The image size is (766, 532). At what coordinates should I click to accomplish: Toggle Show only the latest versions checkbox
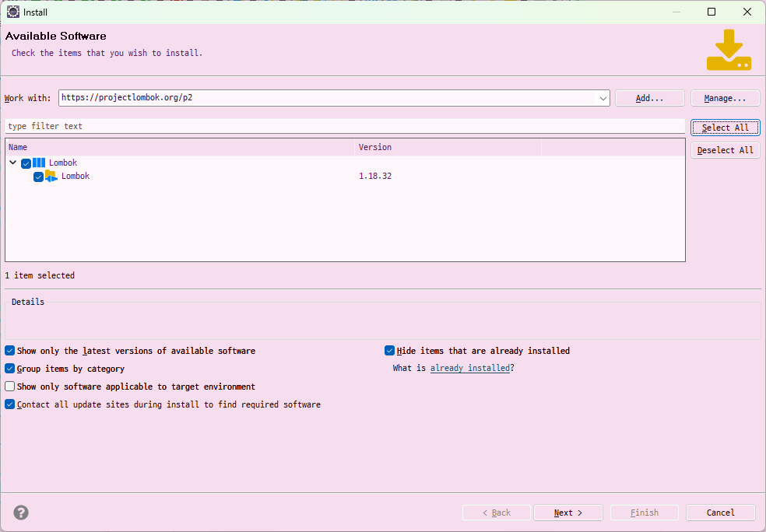[10, 351]
